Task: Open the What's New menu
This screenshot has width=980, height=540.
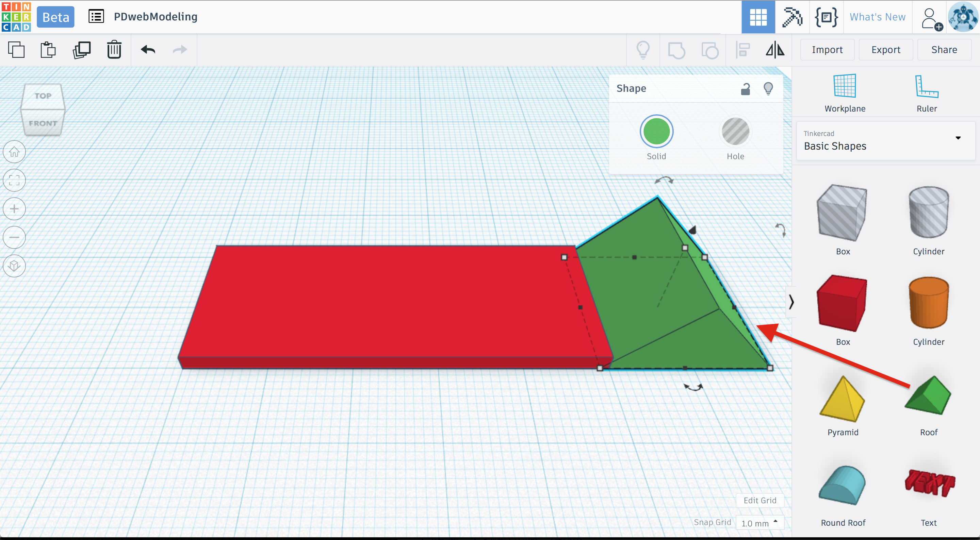Action: (877, 17)
